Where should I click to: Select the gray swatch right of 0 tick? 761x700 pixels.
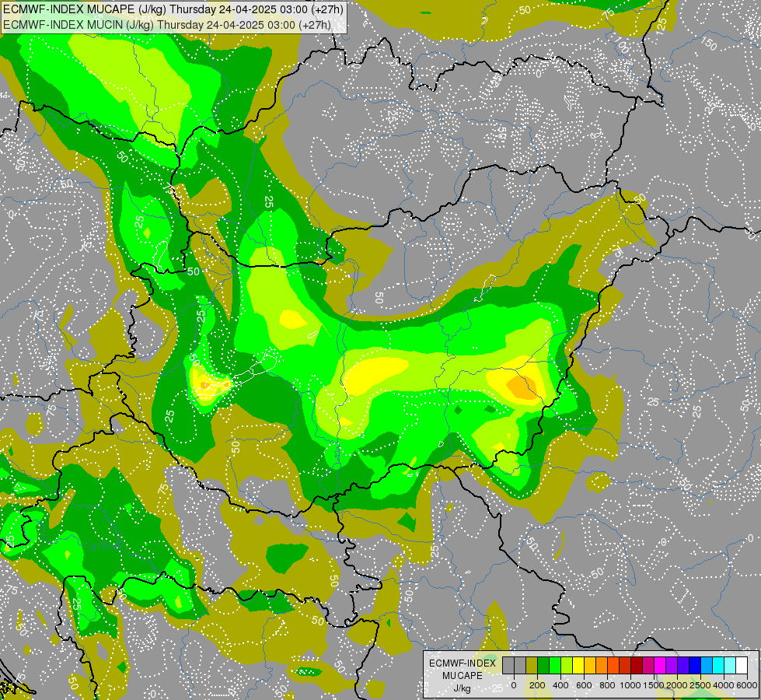click(520, 666)
